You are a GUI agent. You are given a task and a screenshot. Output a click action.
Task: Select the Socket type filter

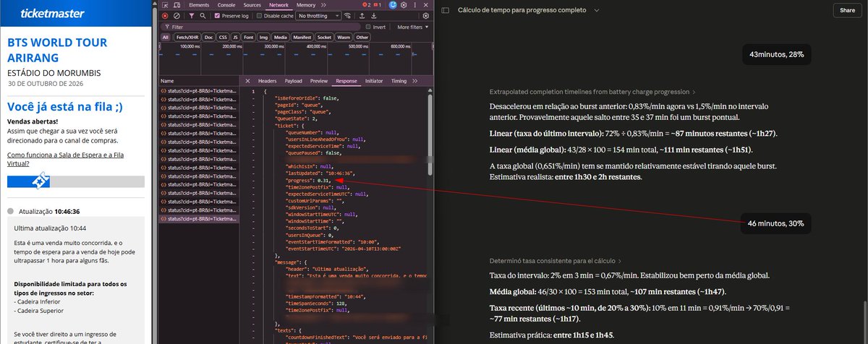coord(324,37)
